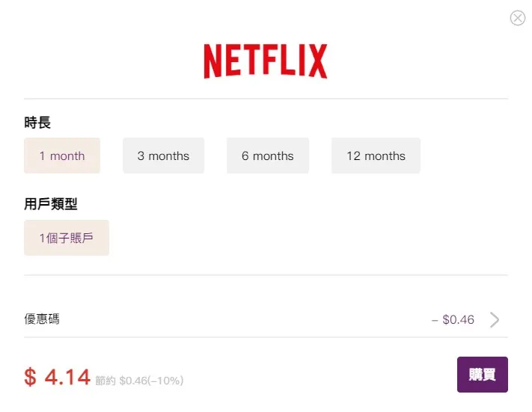Click the dollar sign beside 4.14
Screen dimensions: 532x412
pos(30,377)
